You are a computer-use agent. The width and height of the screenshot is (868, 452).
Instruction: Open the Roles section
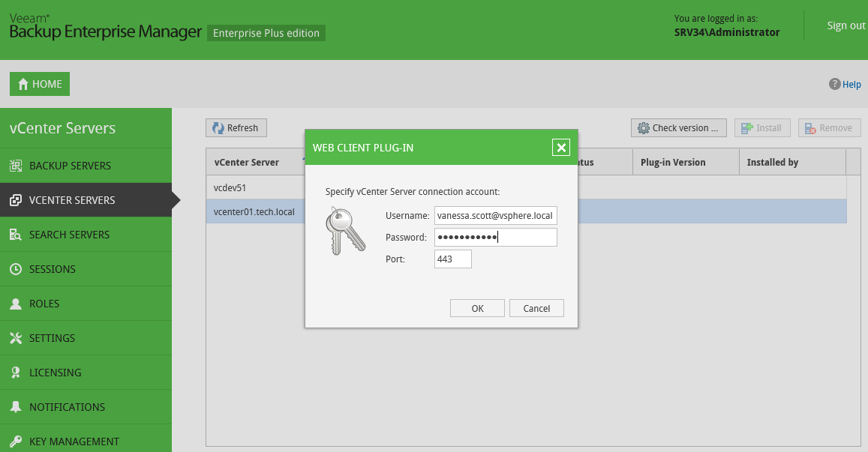click(x=86, y=303)
